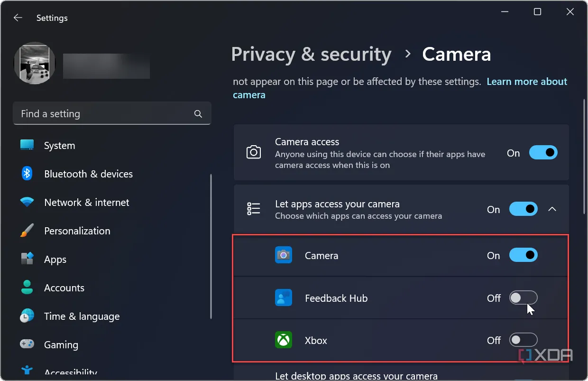Maximize the Settings window
The width and height of the screenshot is (588, 381).
[x=537, y=12]
